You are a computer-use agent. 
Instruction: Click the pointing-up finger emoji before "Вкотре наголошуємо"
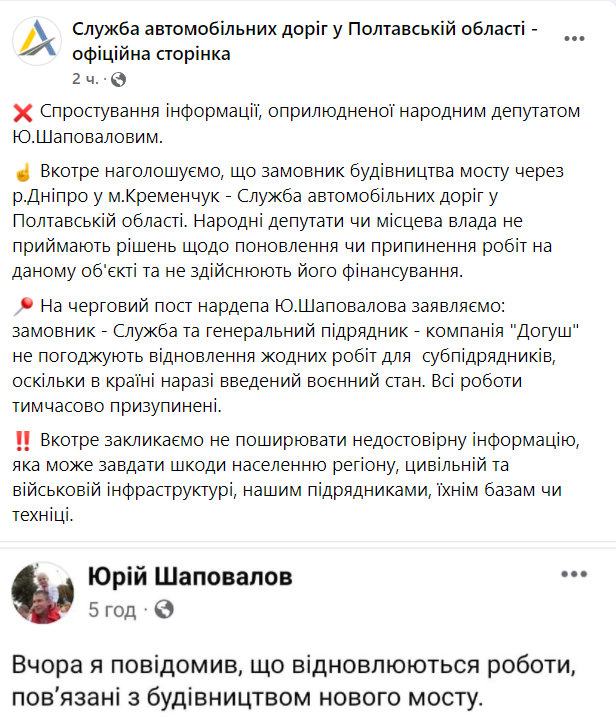[x=24, y=170]
